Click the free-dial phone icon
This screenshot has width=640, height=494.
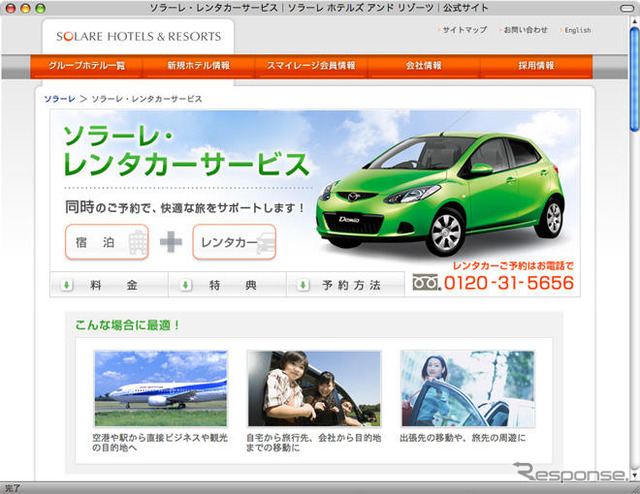(426, 282)
